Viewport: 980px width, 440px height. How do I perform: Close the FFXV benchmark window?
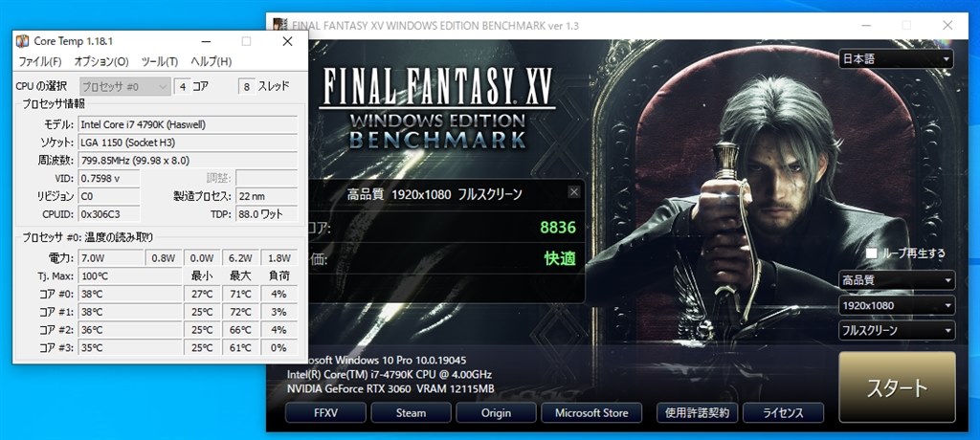(x=947, y=26)
